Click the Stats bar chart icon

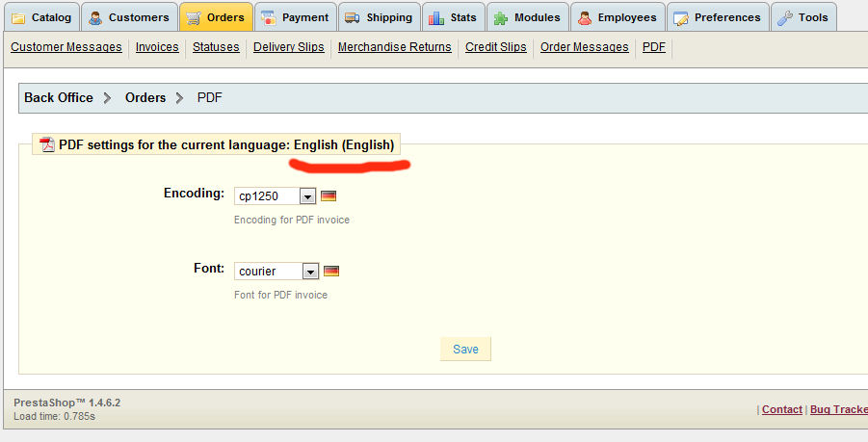[x=436, y=18]
